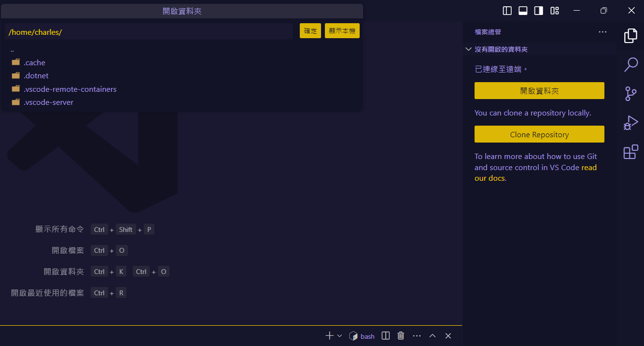Open the Explorer view in activity bar
Viewport: 644px width, 346px height.
pos(630,36)
